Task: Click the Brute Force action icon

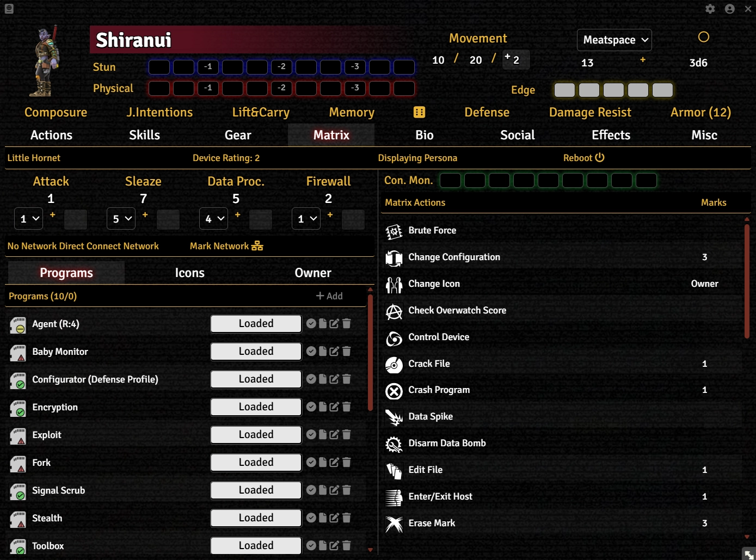Action: point(394,231)
